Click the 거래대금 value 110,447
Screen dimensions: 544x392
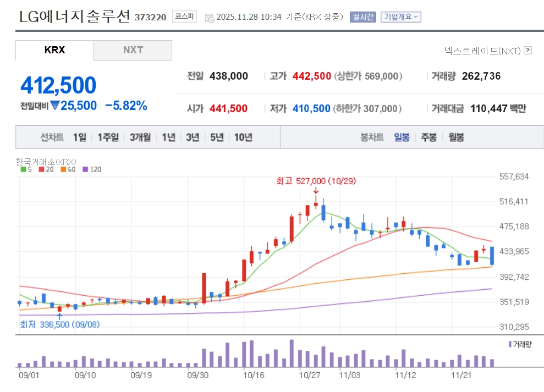click(x=489, y=108)
